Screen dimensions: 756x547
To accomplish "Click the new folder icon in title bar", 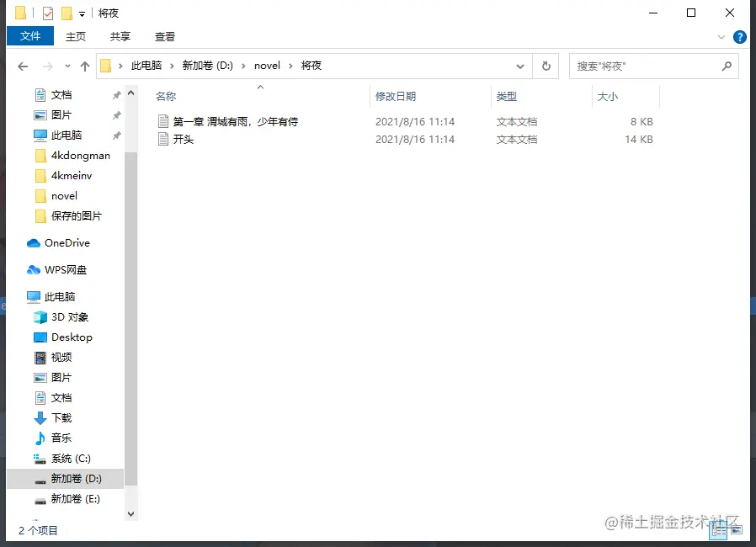I will point(67,13).
